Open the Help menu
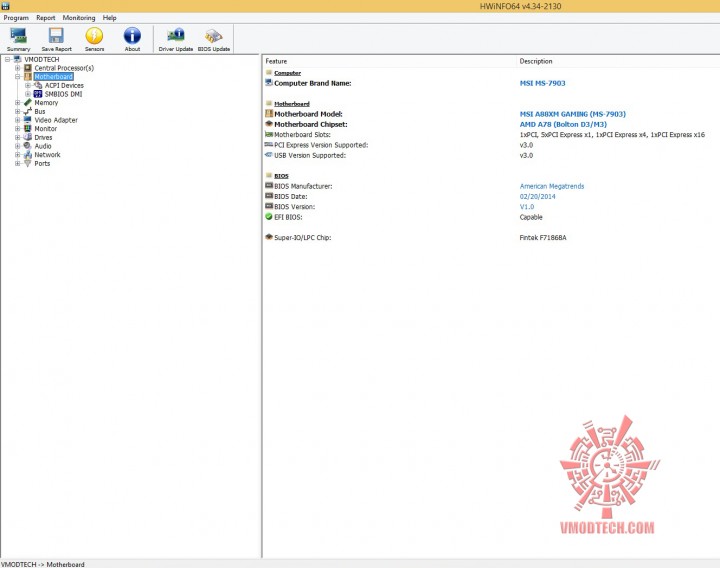The image size is (720, 568). coord(109,18)
